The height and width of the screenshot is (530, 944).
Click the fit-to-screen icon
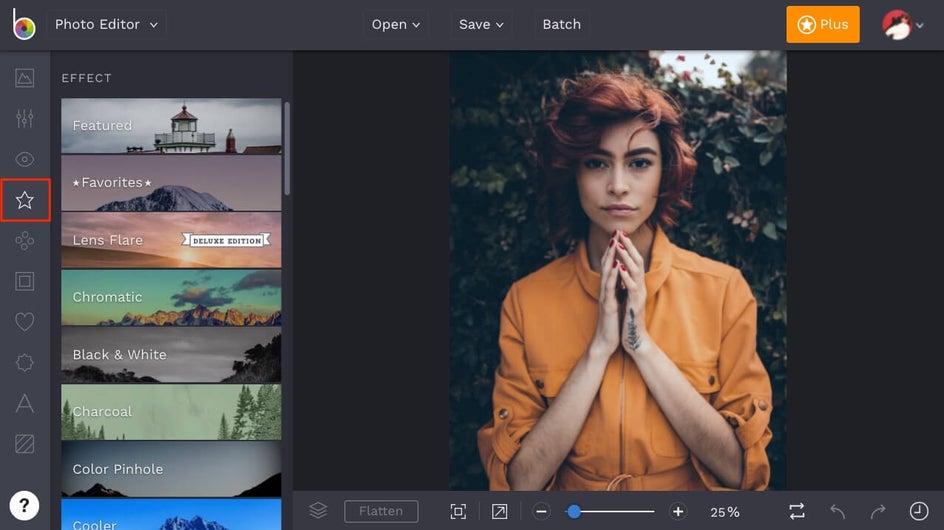[458, 512]
